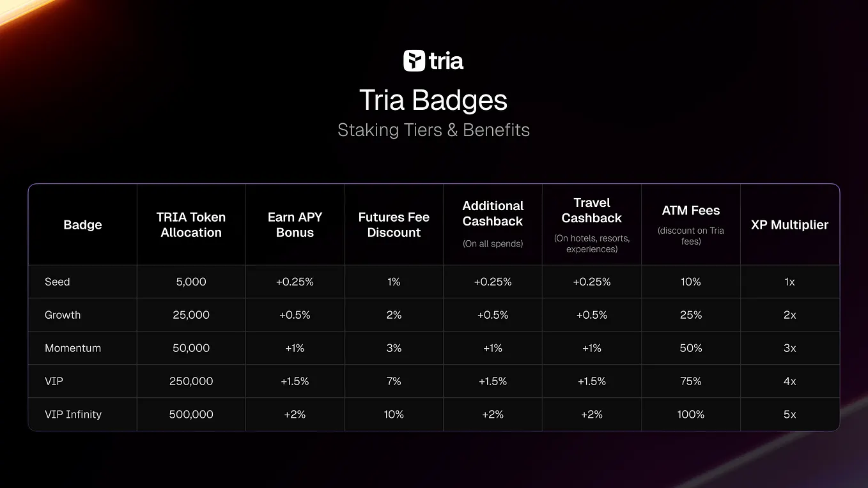Click the VIP Infinity row label

pos(73,415)
